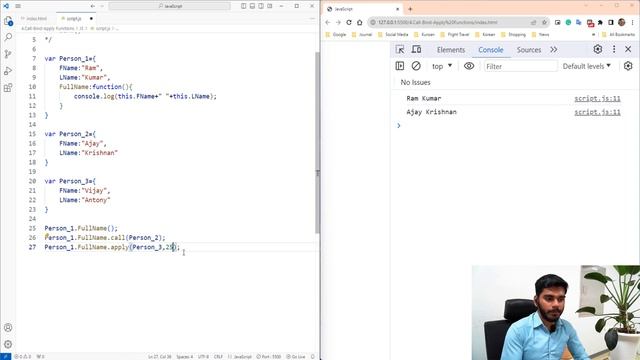Click Port: 5500 Live Server status

tap(269, 357)
